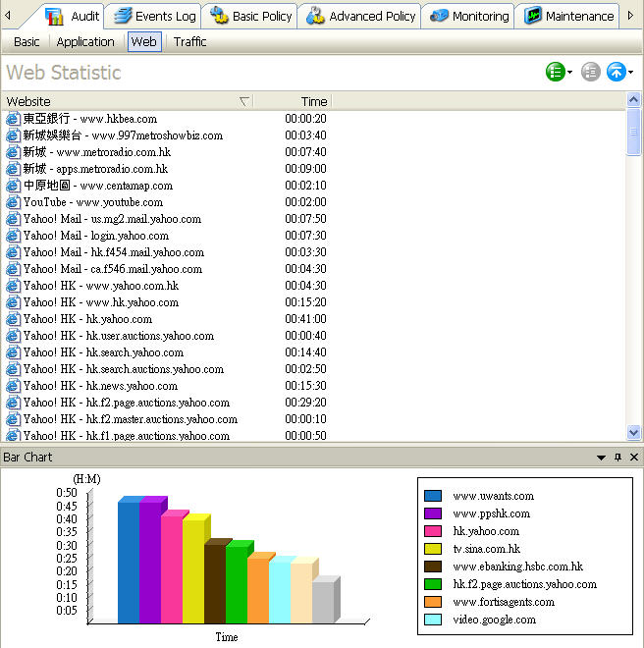Close the Bar Chart panel

point(633,458)
